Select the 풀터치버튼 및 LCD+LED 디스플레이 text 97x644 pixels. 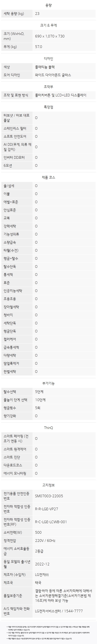61,95
